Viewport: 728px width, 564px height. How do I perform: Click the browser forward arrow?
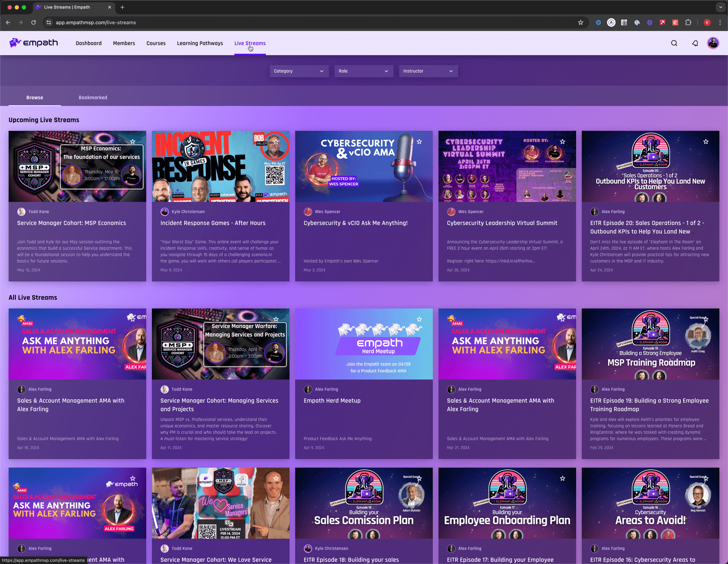point(21,22)
